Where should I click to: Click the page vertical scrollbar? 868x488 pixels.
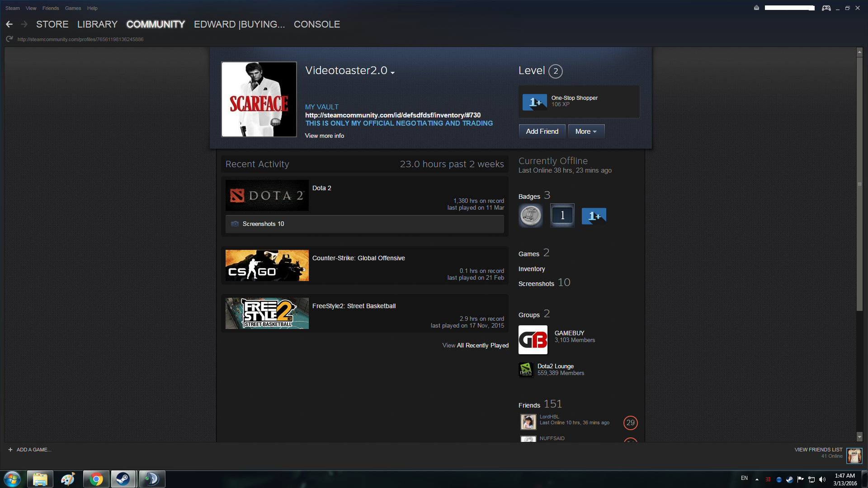(859, 181)
